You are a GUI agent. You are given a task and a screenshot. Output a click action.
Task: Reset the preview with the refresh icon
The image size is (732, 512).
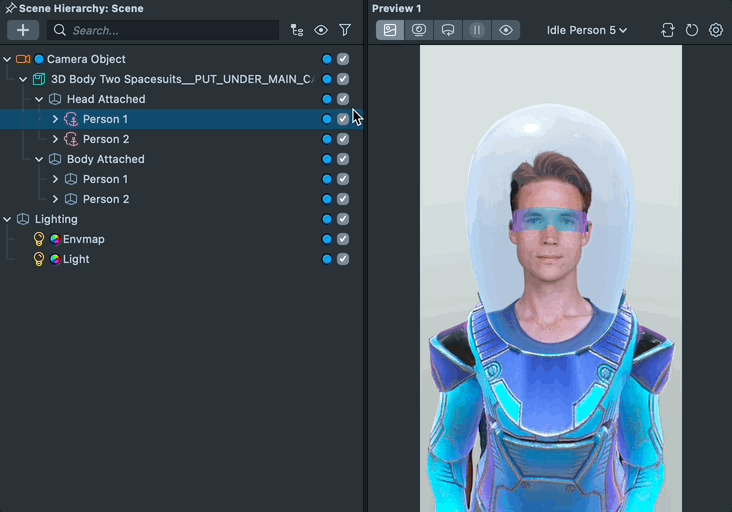pos(692,30)
